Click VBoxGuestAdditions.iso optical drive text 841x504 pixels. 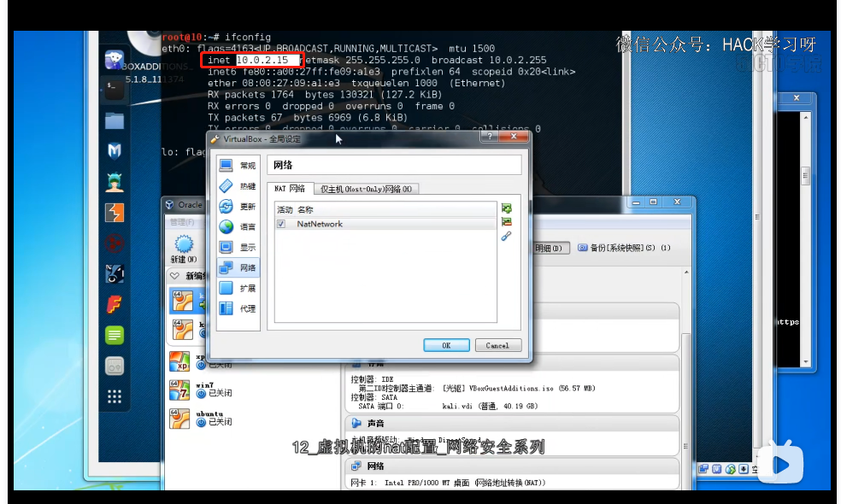point(519,388)
